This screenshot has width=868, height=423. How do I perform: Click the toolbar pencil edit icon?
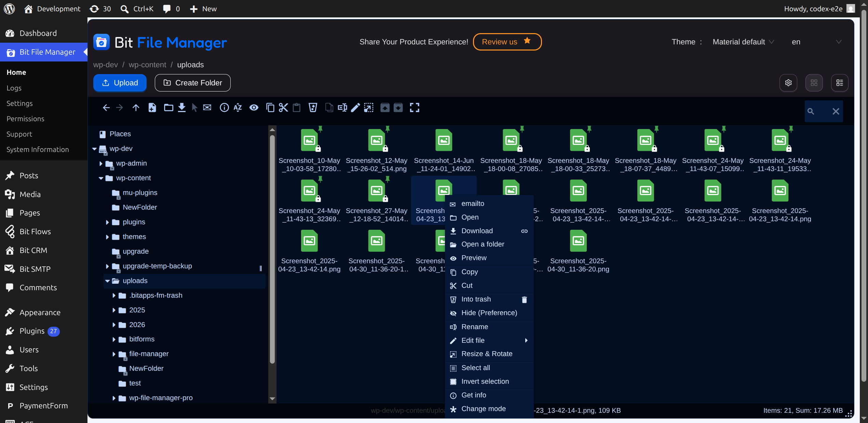pyautogui.click(x=355, y=108)
